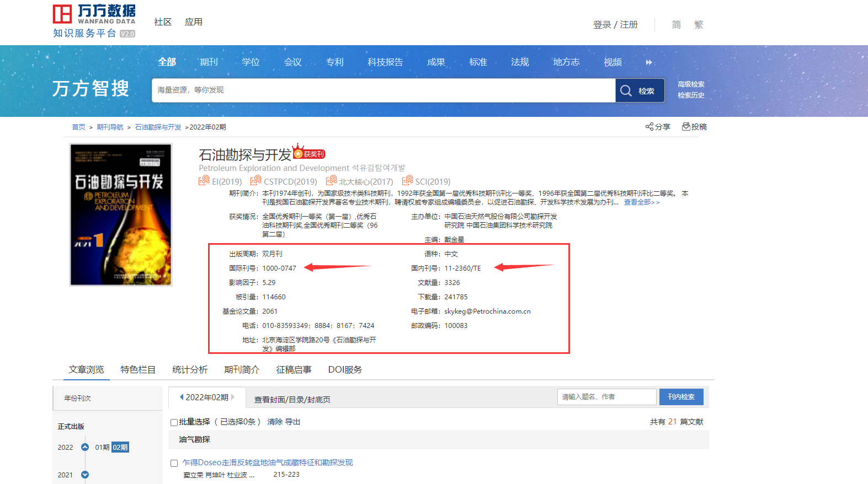
Task: Click 查看封面/目录/封底页 link
Action: [x=292, y=400]
